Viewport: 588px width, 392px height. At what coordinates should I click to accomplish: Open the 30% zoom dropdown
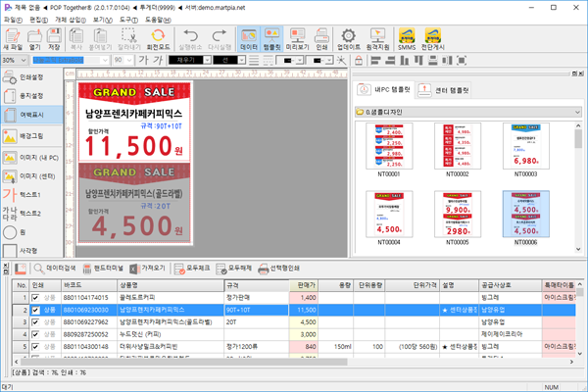click(x=24, y=60)
